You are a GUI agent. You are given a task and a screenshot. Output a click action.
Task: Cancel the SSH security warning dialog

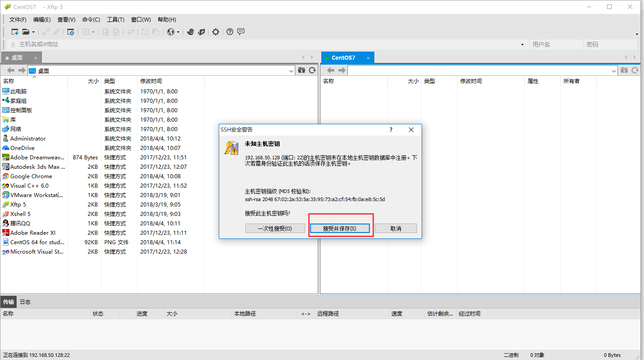395,228
